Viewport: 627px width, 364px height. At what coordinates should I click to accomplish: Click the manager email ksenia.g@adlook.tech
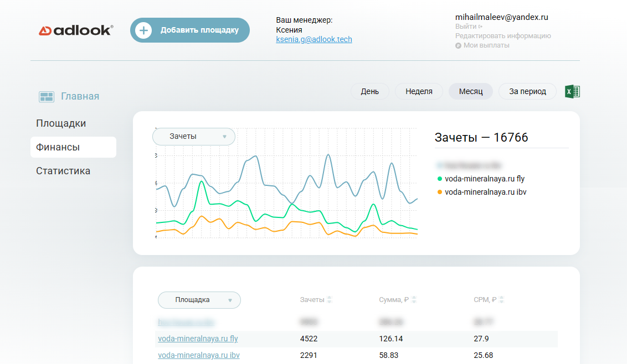point(314,39)
